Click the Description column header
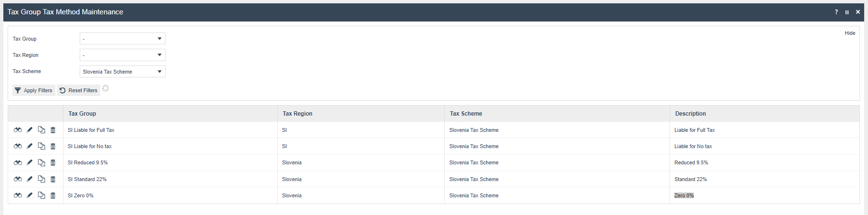Screen dimensions: 868x215 (690, 114)
